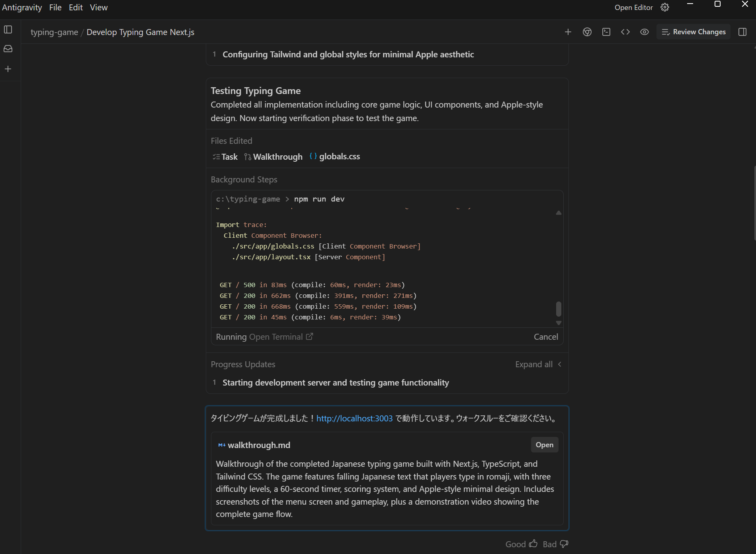Image resolution: width=756 pixels, height=554 pixels.
Task: Open the inbox icon in sidebar
Action: coord(8,49)
